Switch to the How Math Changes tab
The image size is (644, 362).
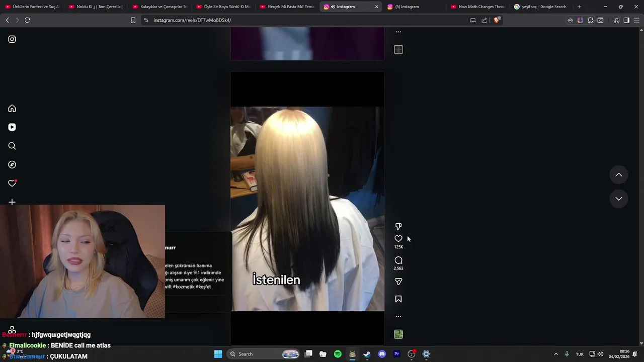[x=477, y=7]
